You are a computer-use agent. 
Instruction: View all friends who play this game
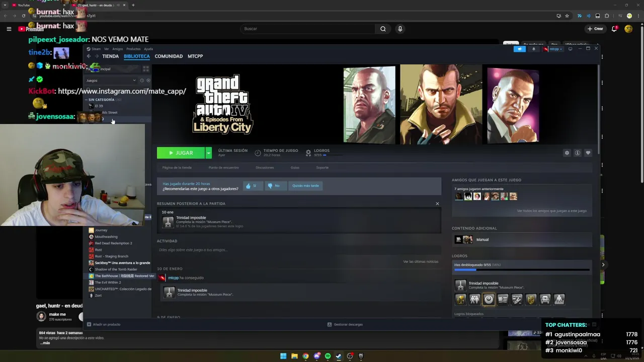click(x=551, y=211)
